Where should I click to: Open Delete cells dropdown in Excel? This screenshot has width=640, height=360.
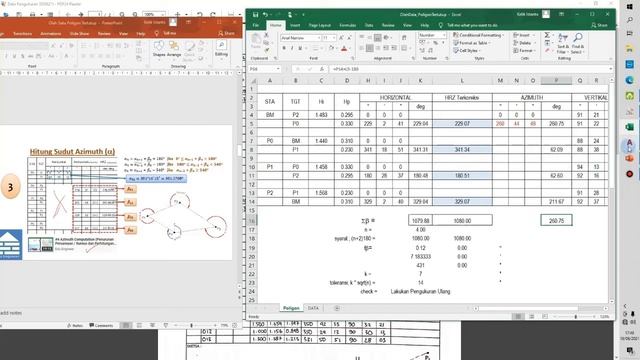tap(524, 43)
